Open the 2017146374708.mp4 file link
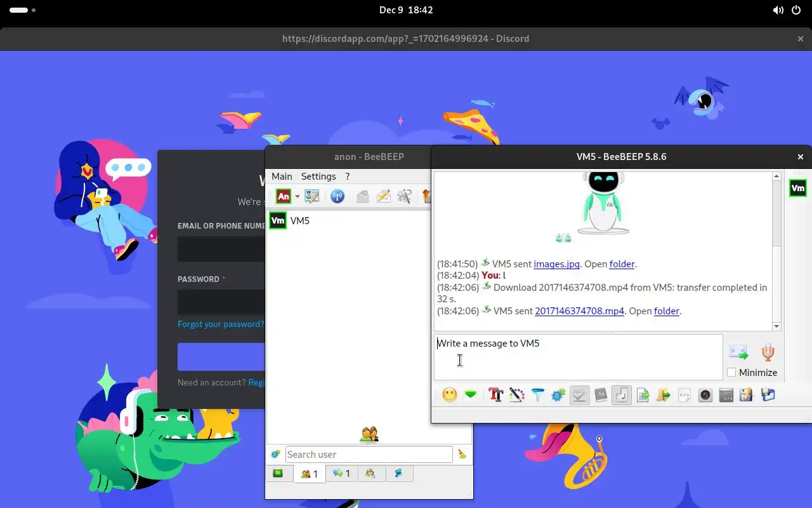Screen dimensions: 812x508 point(579,311)
